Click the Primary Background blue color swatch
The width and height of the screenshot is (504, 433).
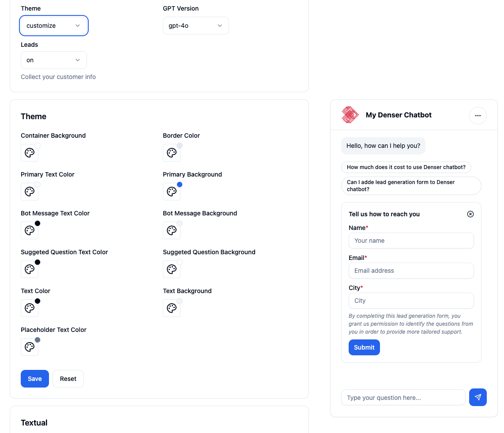180,184
